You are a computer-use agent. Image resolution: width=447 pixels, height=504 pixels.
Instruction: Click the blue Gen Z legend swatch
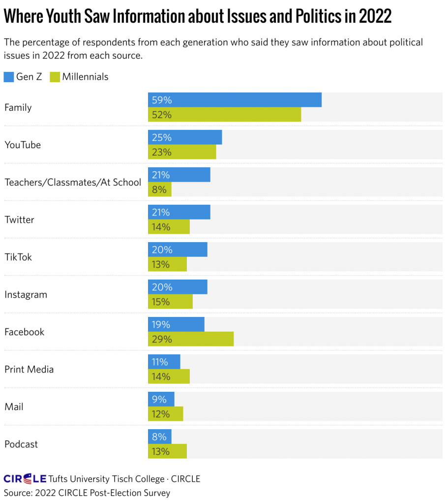coord(9,77)
